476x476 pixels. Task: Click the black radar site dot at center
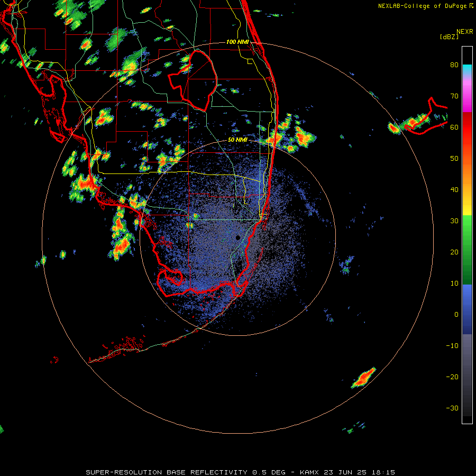238,237
